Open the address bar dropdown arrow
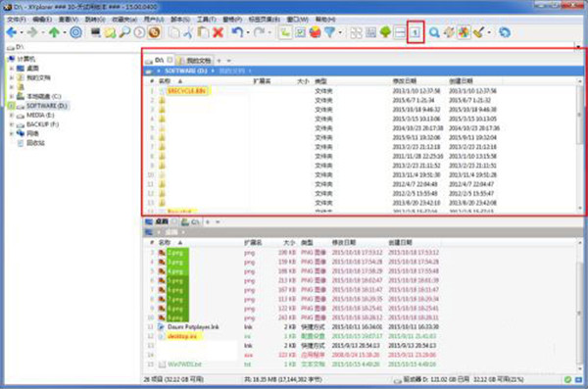Image resolution: width=588 pixels, height=389 pixels. (578, 47)
